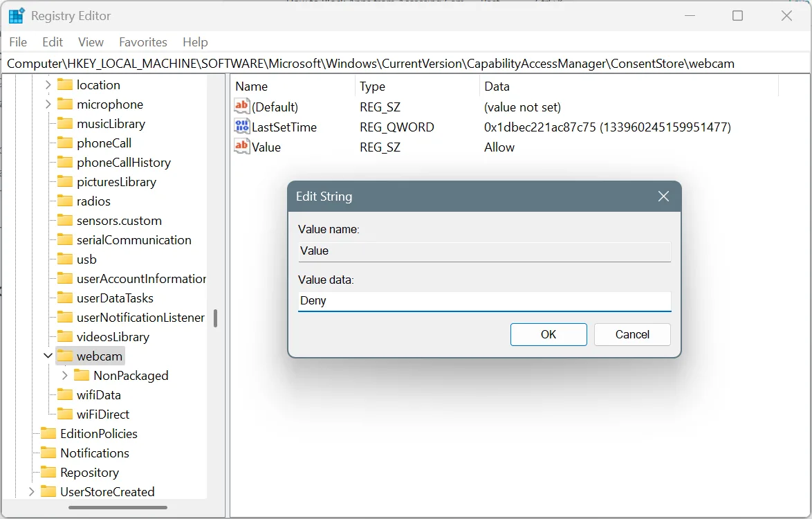Screen dimensions: 812x519
Task: Click the wifiData folder icon
Action: click(x=65, y=394)
